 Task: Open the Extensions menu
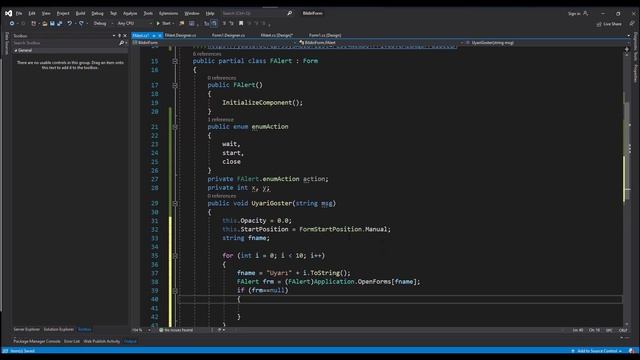click(x=169, y=13)
